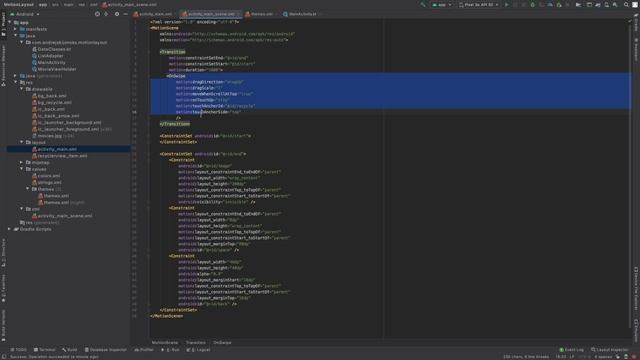The height and width of the screenshot is (360, 640).
Task: Click the Profile app icon in toolbar
Action: (x=550, y=5)
